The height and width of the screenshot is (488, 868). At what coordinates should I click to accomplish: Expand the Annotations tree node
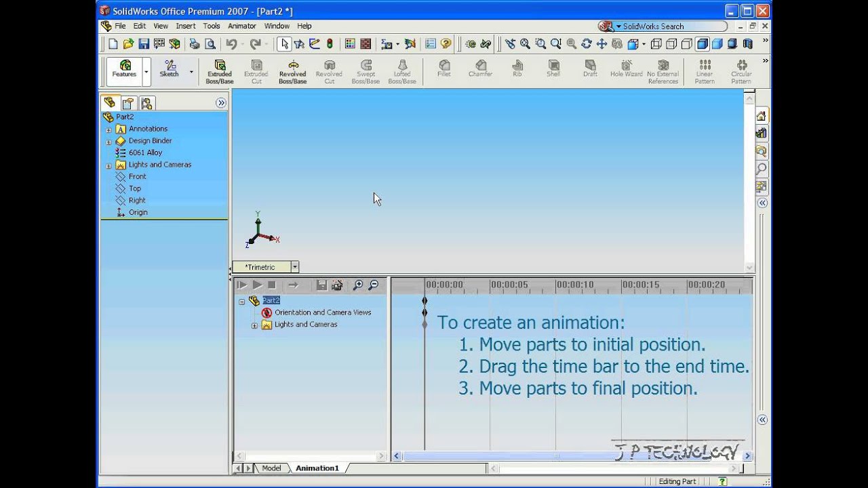click(x=108, y=129)
